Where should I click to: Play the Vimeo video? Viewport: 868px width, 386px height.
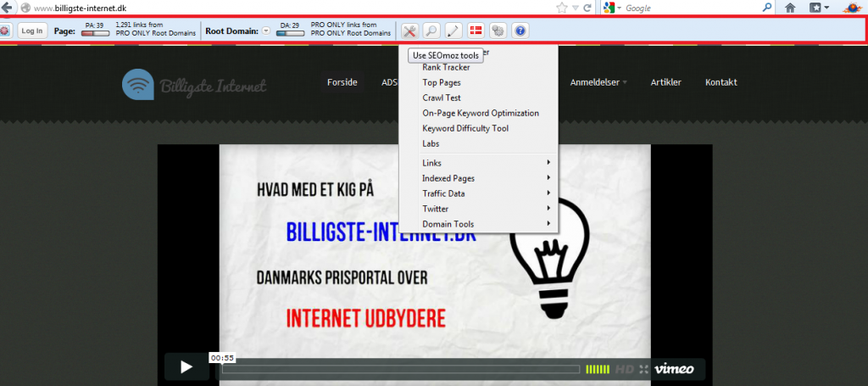pyautogui.click(x=186, y=366)
